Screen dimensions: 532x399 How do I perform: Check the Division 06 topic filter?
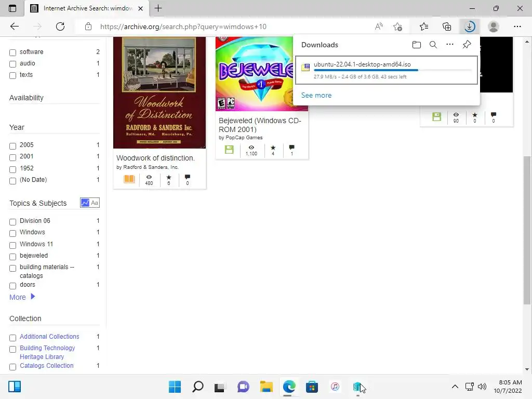(12, 222)
